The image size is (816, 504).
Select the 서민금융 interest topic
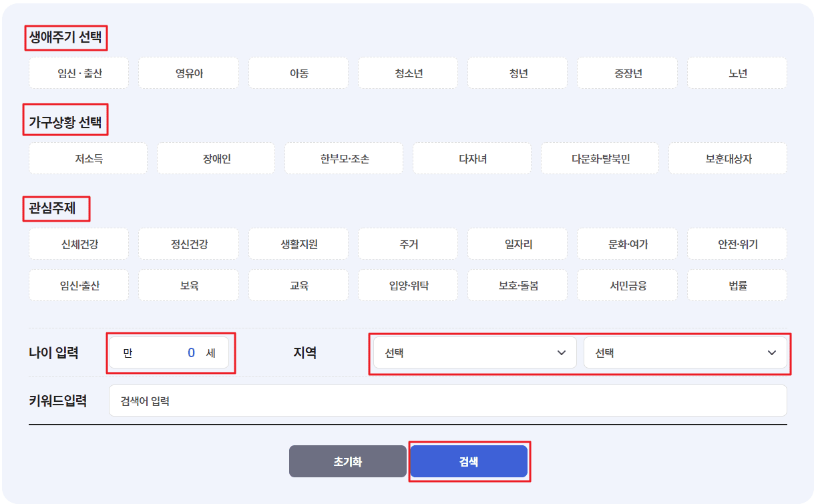pos(628,285)
